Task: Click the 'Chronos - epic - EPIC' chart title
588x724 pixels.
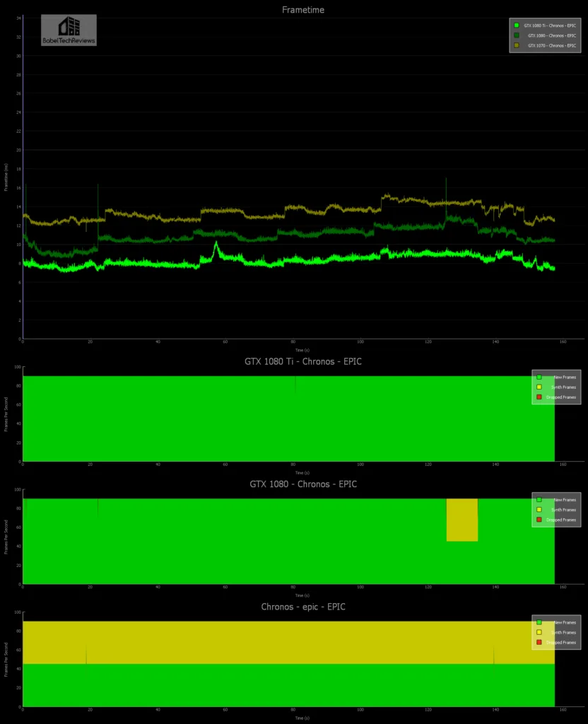Action: (x=303, y=607)
